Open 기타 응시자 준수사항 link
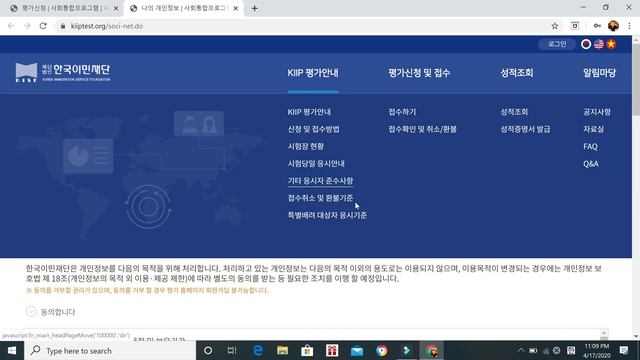The image size is (640, 360). coord(320,181)
